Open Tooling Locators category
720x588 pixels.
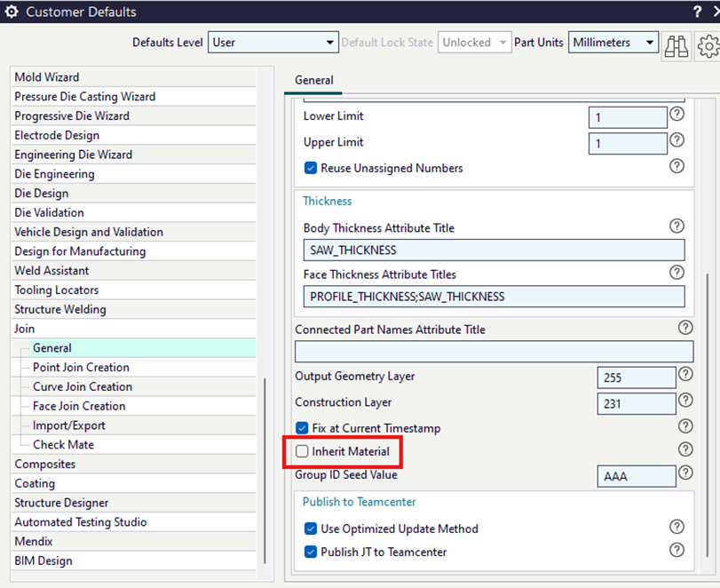point(134,290)
